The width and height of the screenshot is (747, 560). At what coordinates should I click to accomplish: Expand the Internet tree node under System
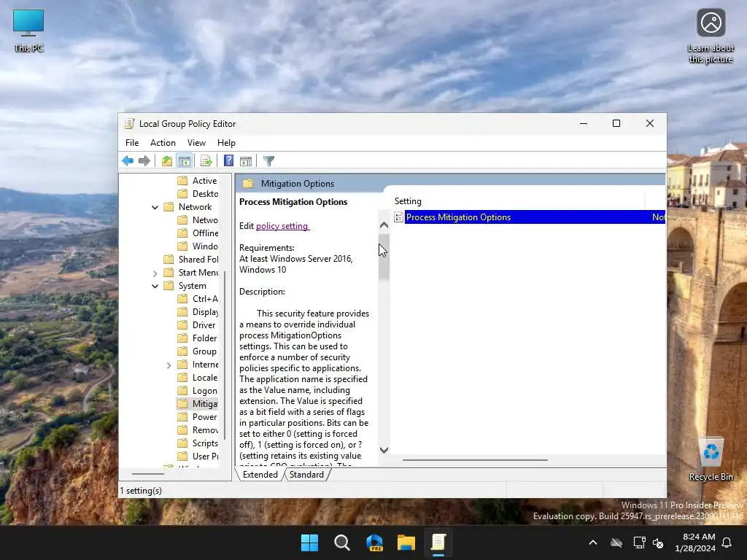pos(169,365)
